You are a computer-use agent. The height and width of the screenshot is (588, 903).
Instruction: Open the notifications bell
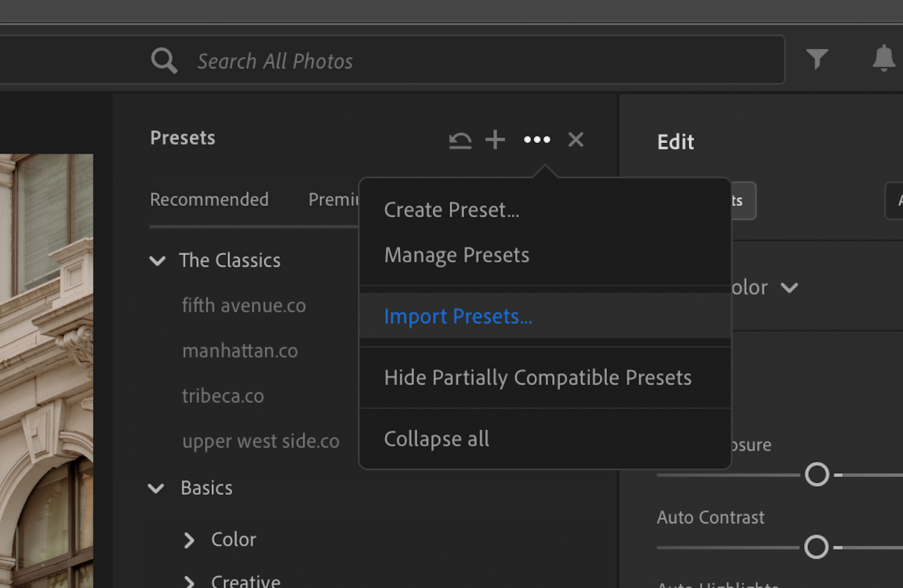pyautogui.click(x=883, y=58)
